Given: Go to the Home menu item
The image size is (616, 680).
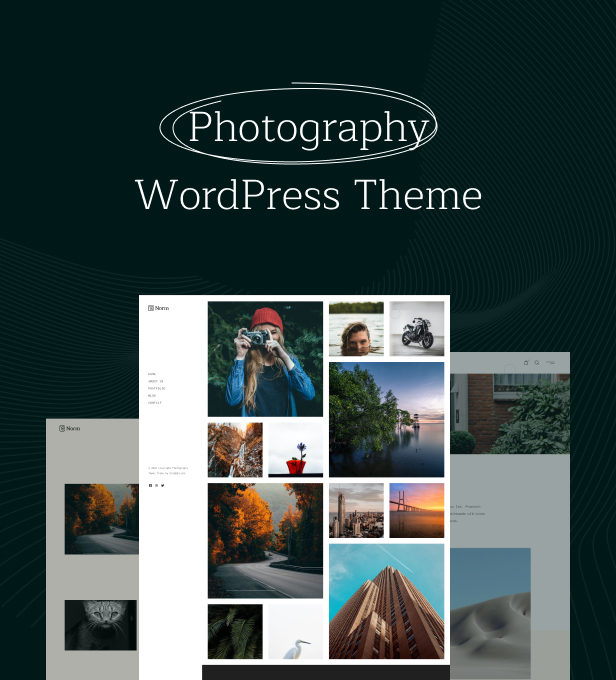Looking at the screenshot, I should point(152,374).
